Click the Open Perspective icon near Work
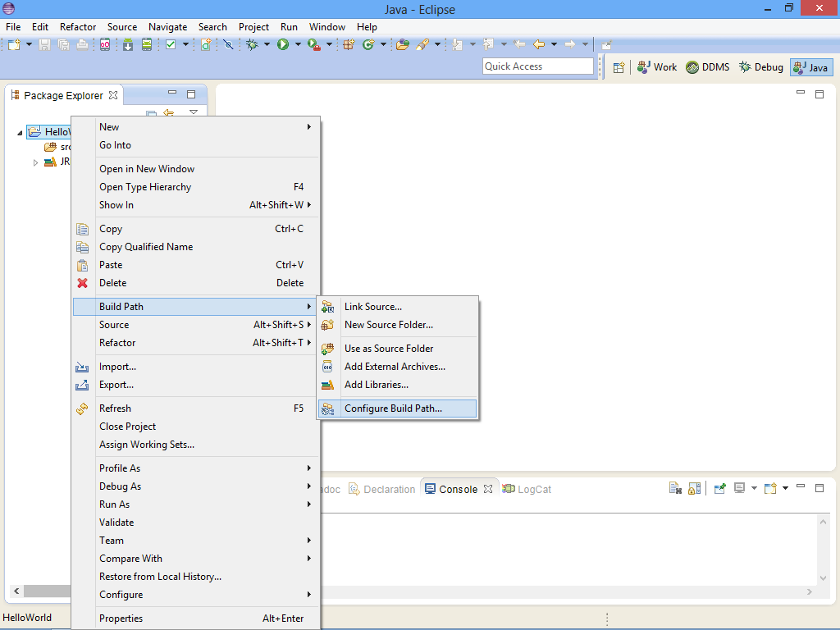This screenshot has height=630, width=840. pyautogui.click(x=619, y=66)
